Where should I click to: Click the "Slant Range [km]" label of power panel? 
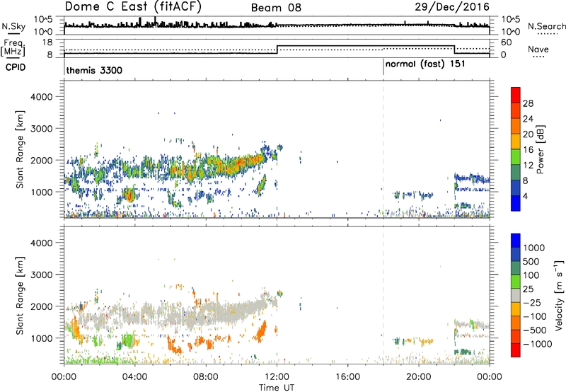point(20,149)
